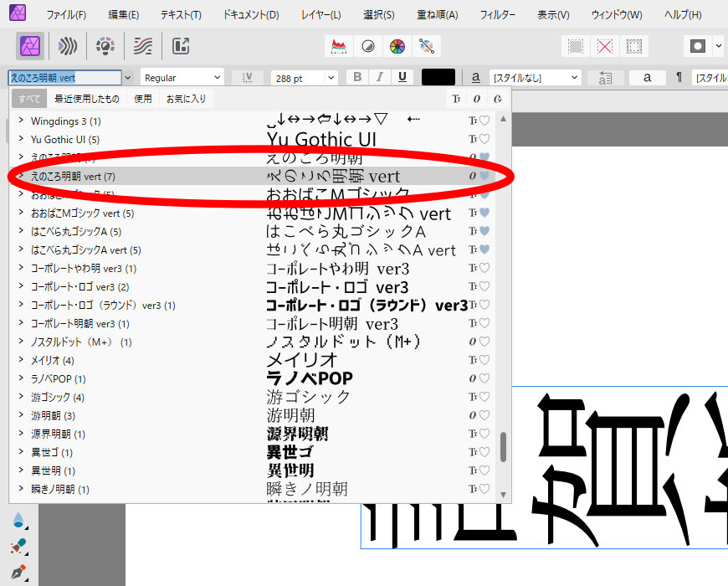The image size is (728, 586).
Task: Favorite the ラノベPOP font heart
Action: click(484, 378)
